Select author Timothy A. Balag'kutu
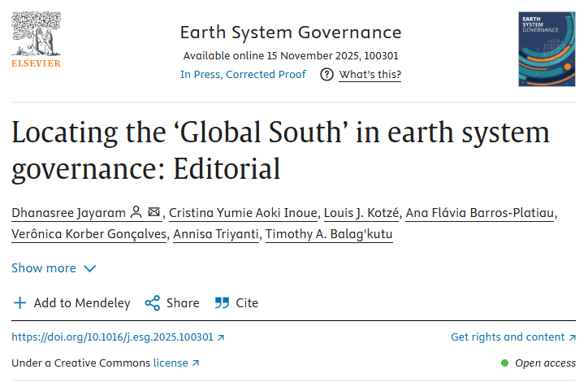 [x=330, y=236]
